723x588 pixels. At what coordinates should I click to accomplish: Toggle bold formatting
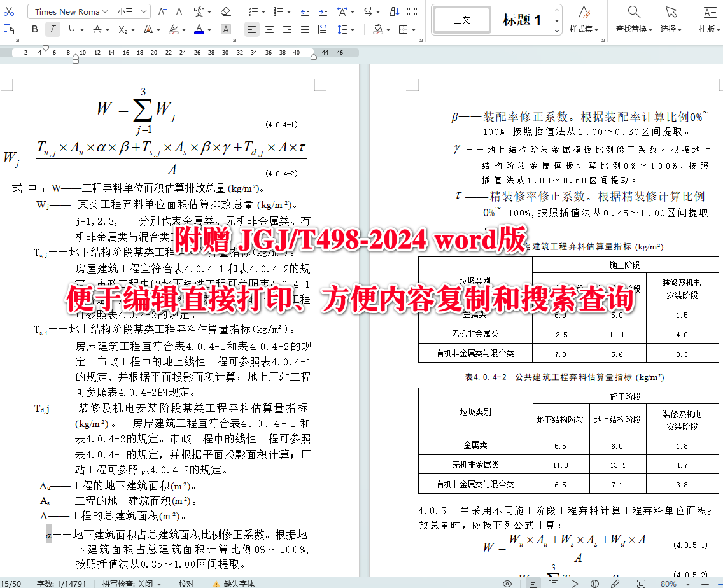pos(34,29)
